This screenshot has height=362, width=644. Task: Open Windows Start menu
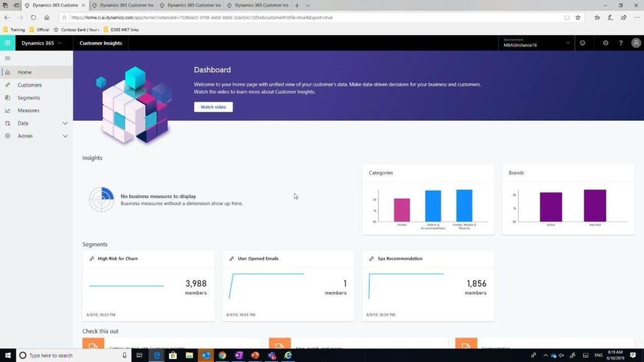point(8,356)
